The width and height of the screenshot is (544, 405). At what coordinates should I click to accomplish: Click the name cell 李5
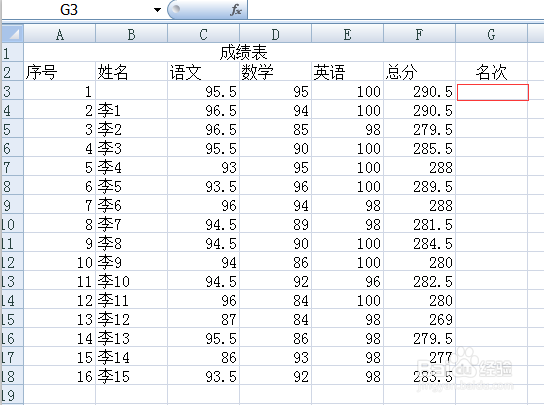[x=131, y=186]
